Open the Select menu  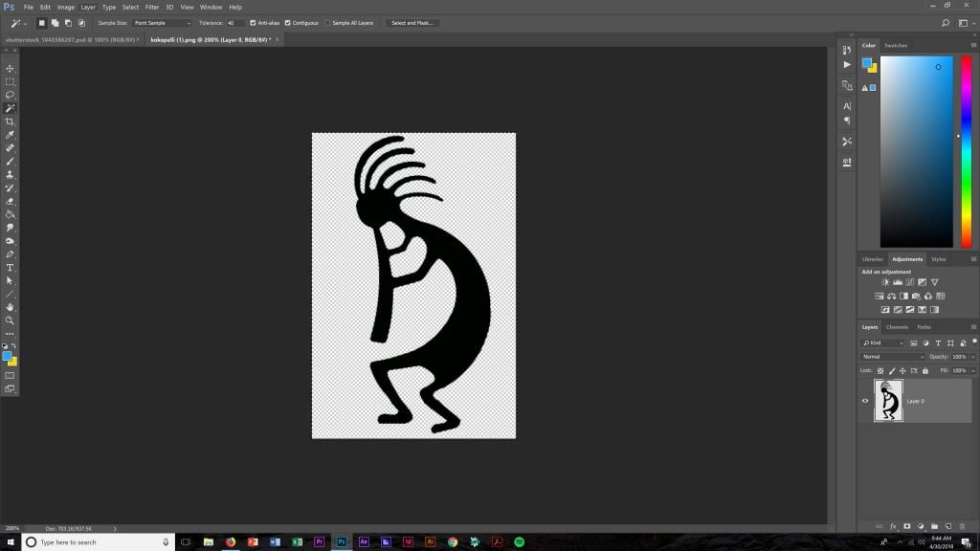130,8
